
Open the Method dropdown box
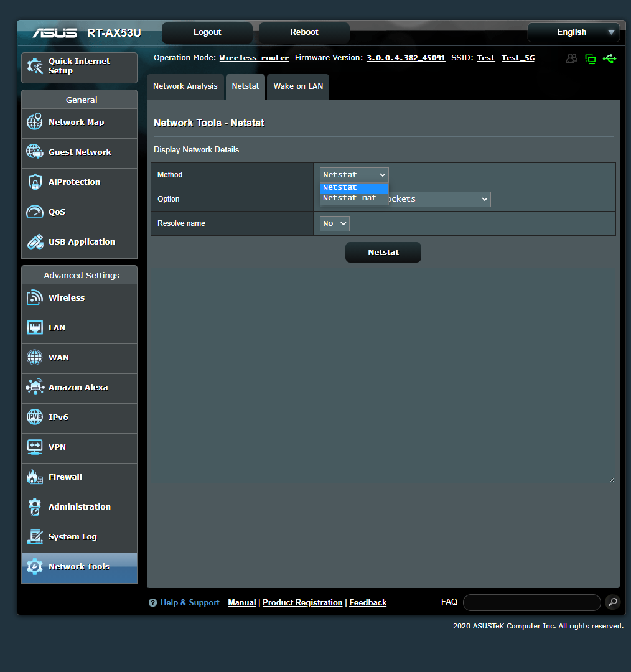click(x=354, y=175)
